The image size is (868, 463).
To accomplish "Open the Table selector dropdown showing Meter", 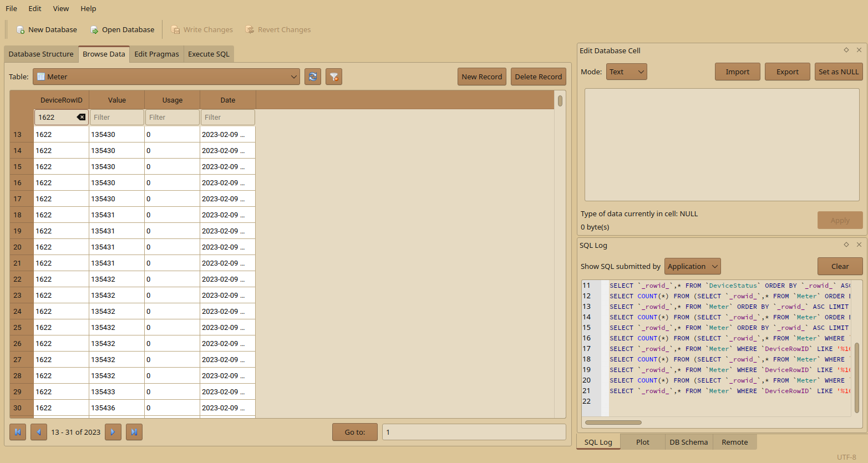I will point(166,77).
